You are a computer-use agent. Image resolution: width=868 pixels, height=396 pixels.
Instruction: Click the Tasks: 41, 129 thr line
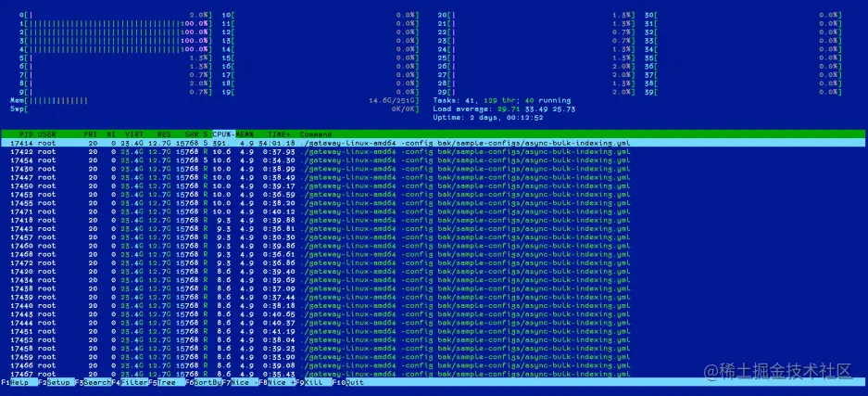[x=502, y=100]
